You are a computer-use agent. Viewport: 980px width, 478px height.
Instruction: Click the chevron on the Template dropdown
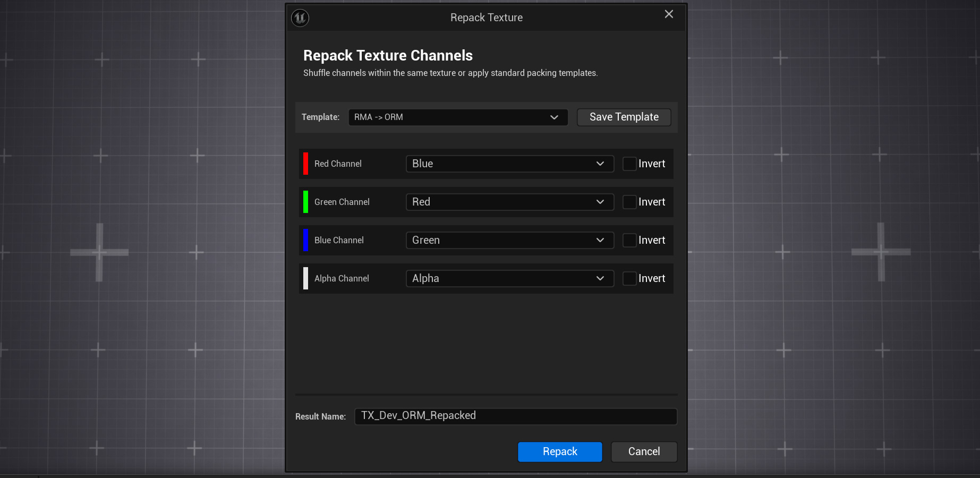click(554, 117)
